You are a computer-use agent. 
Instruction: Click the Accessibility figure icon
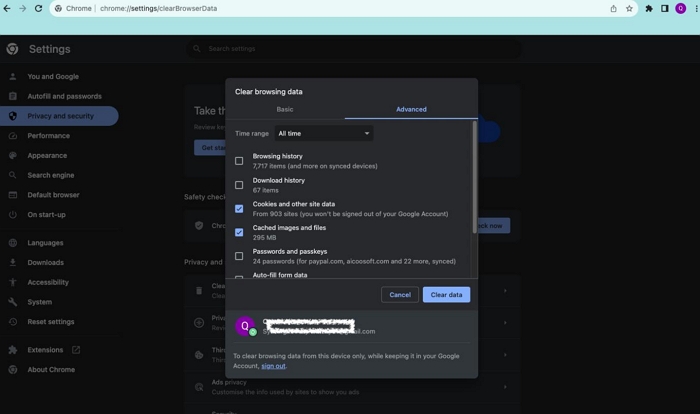click(x=13, y=282)
